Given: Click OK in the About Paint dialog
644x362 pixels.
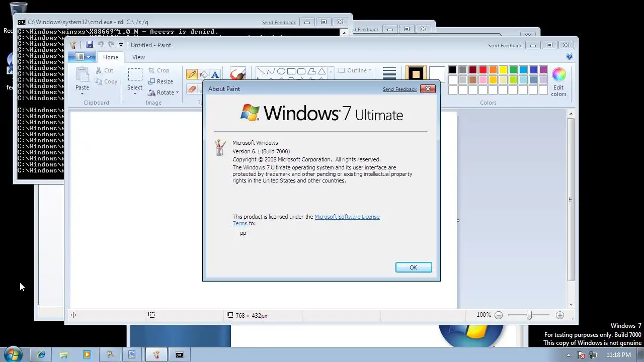Looking at the screenshot, I should coord(414,267).
